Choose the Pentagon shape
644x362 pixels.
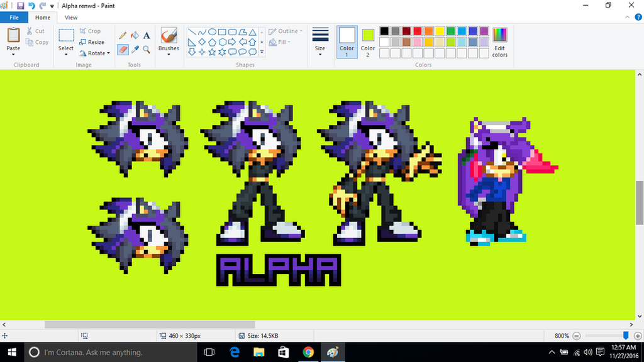212,42
